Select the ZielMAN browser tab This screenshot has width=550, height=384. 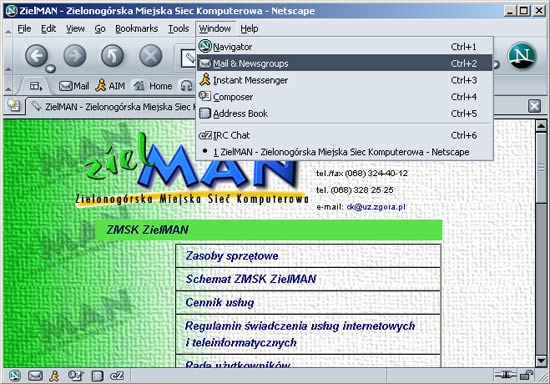[x=112, y=106]
